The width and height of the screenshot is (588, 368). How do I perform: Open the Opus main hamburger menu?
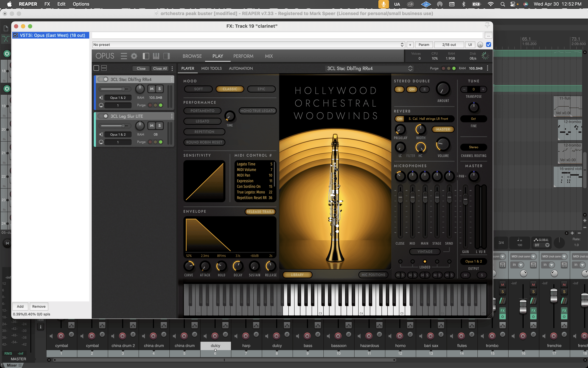click(124, 56)
